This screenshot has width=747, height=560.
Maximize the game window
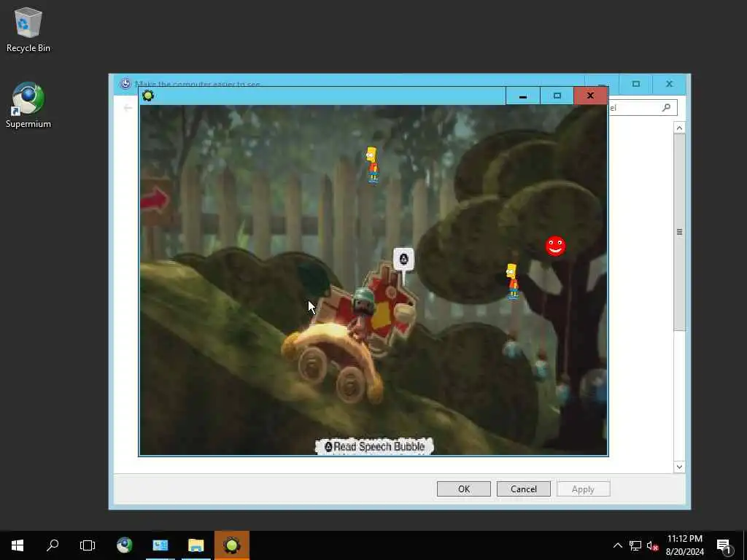pyautogui.click(x=557, y=96)
